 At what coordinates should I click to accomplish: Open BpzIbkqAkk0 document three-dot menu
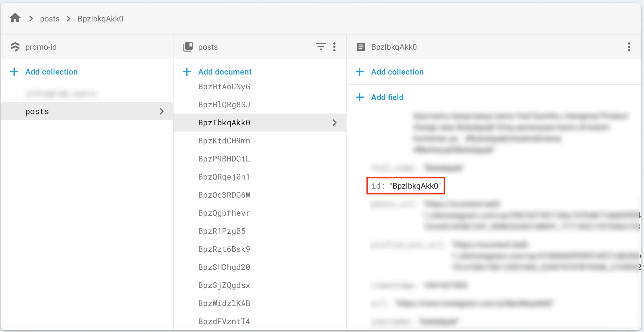(x=629, y=47)
